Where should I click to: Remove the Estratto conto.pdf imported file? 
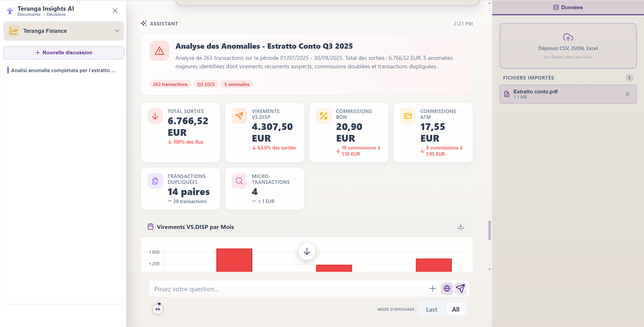click(x=627, y=94)
